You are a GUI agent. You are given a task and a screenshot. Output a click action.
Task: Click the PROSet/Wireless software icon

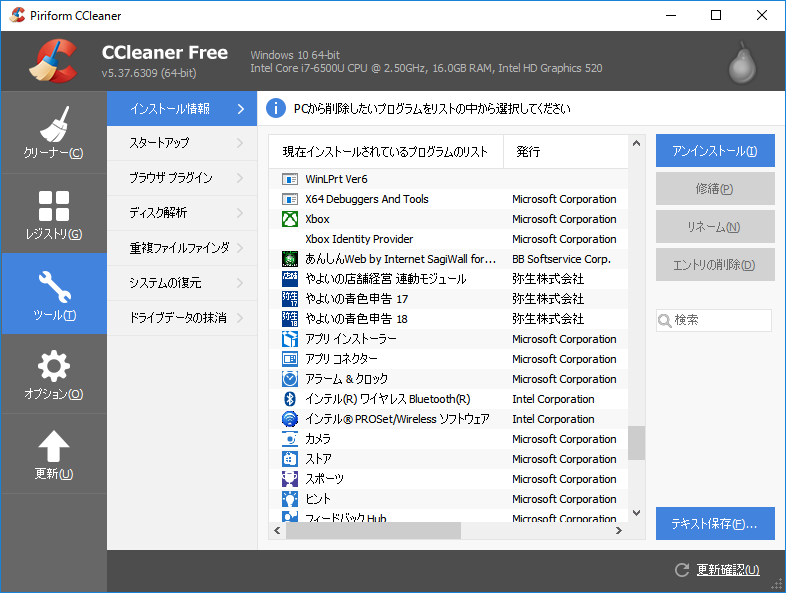290,419
